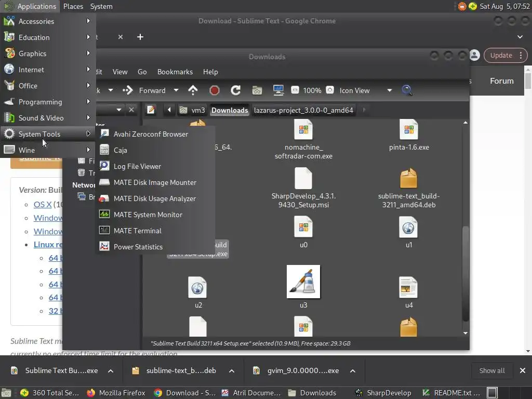
Task: Zoom in with plus icon
Action: [x=329, y=90]
